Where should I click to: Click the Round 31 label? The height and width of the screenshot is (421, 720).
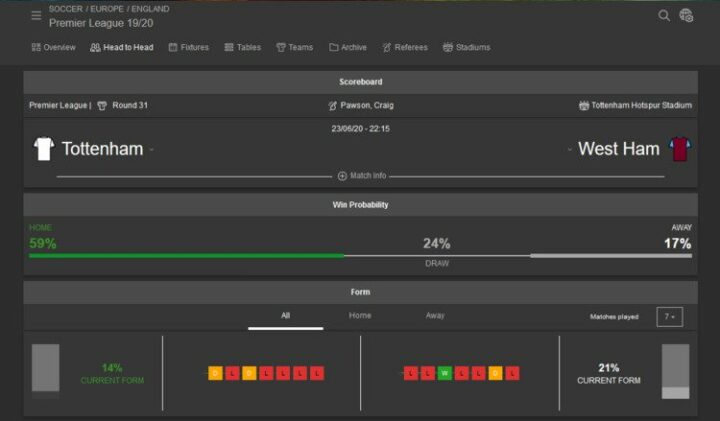click(130, 106)
